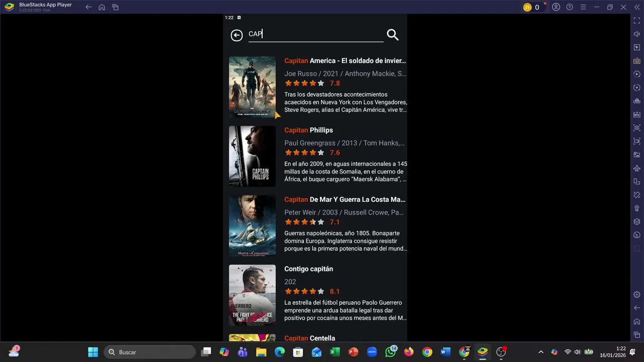Click BlueStacks sidebar screen record icon
Image resolution: width=644 pixels, height=362 pixels.
637,141
